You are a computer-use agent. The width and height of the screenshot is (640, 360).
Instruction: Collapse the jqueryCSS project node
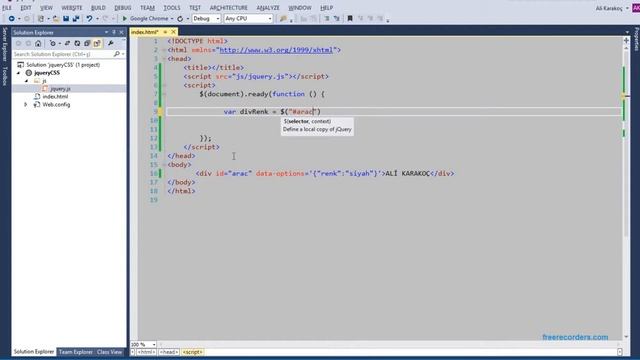(18, 73)
